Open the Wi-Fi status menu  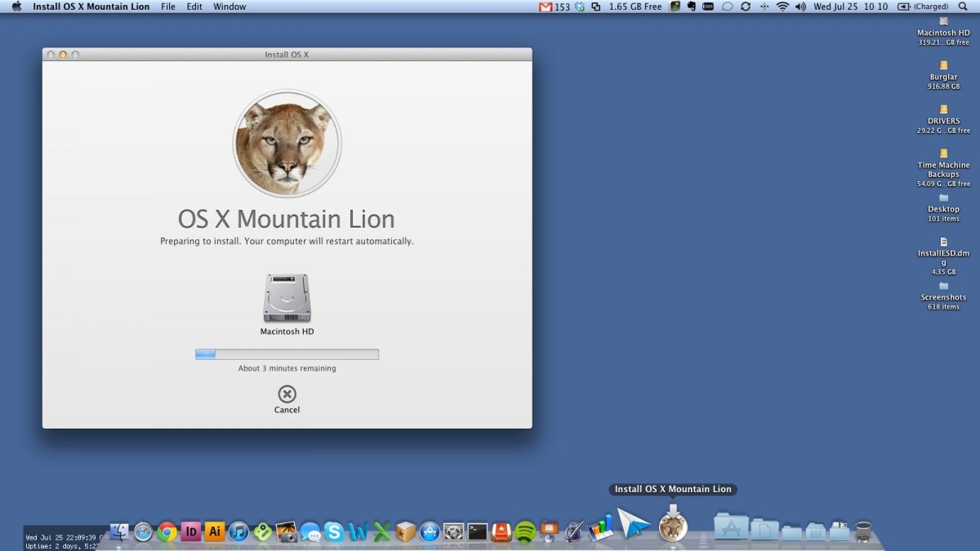[782, 7]
